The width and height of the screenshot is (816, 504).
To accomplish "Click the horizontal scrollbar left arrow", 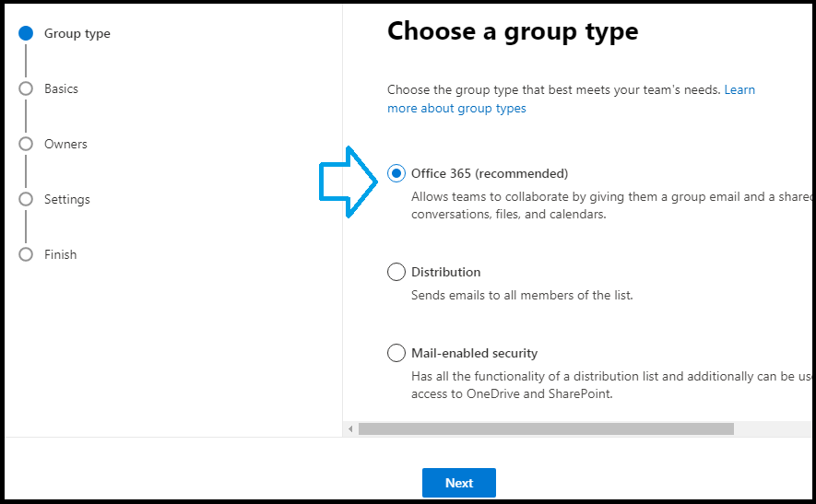I will 350,428.
